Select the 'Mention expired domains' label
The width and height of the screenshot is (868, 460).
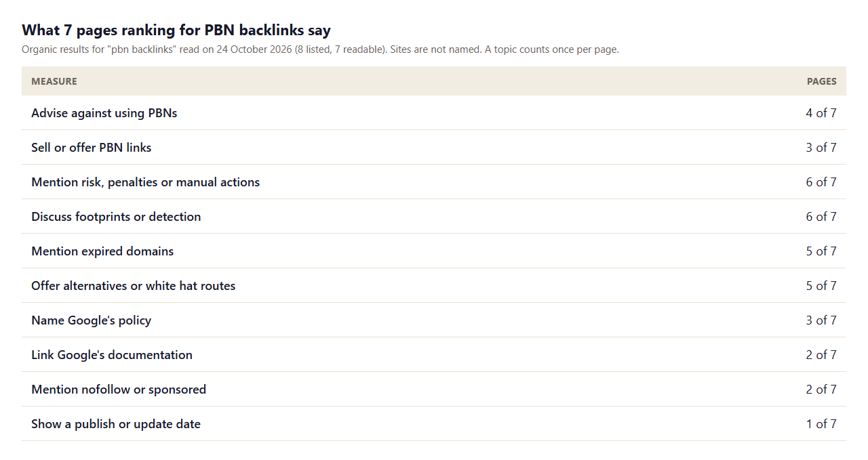click(102, 251)
